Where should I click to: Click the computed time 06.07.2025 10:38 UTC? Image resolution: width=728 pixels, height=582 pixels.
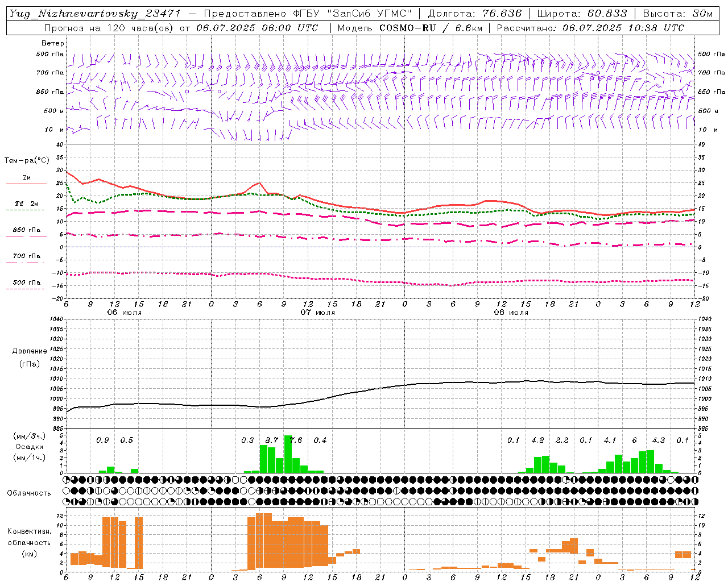623,27
